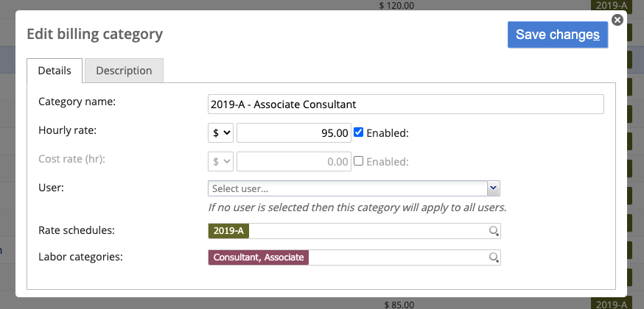Click the 2019-A tag in the background top row
This screenshot has height=309, width=644.
tap(609, 5)
